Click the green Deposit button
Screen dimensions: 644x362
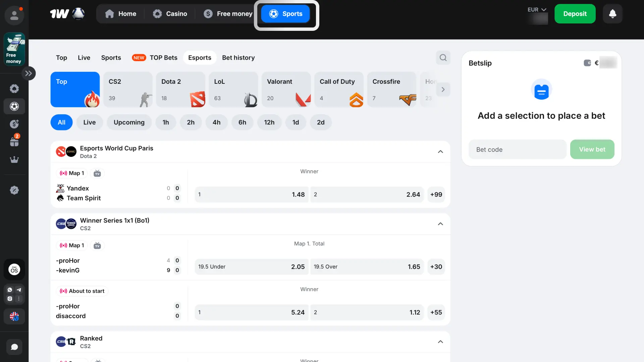tap(575, 14)
